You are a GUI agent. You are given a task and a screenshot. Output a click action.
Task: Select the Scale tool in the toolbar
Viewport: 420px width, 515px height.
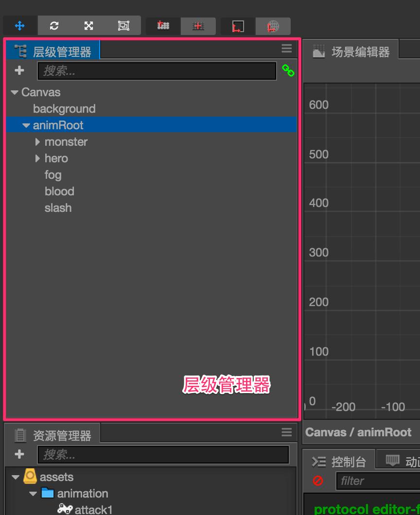click(88, 26)
